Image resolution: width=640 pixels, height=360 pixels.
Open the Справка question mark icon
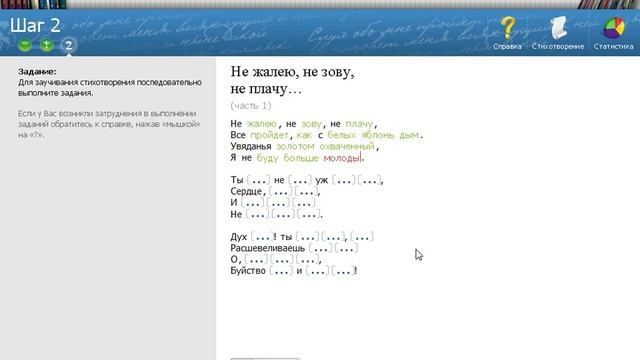click(507, 28)
